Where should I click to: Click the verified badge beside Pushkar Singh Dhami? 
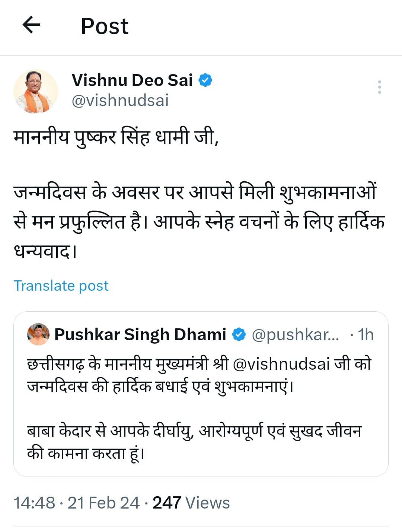tap(239, 334)
